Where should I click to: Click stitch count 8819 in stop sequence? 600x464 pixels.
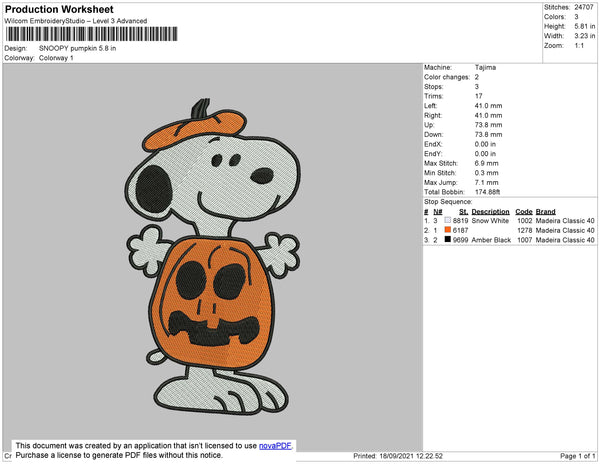460,221
